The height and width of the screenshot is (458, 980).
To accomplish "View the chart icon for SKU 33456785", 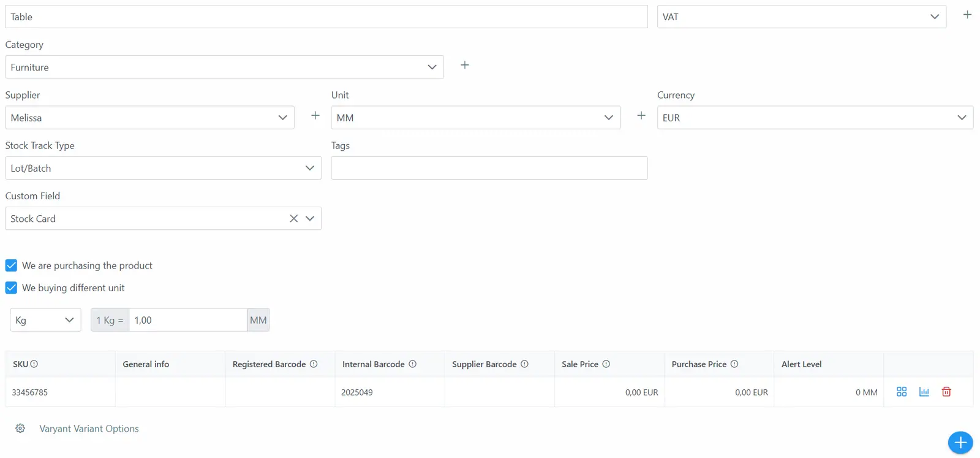I will (x=924, y=392).
